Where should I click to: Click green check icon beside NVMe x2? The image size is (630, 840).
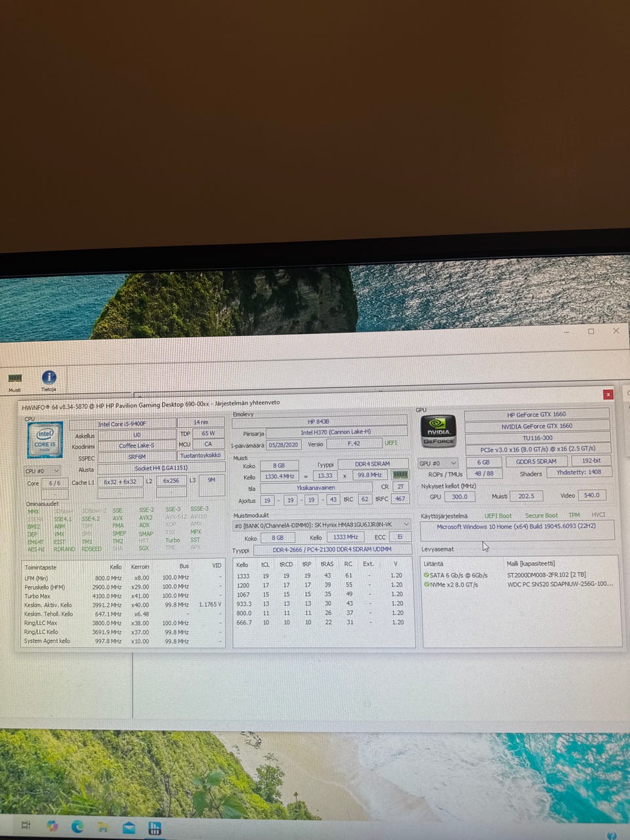point(427,584)
